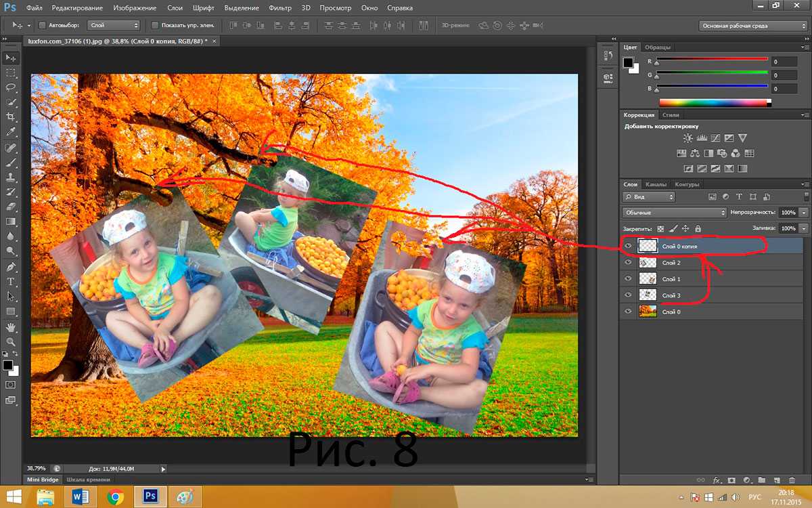
Task: Activate the Hand tool
Action: click(x=11, y=327)
